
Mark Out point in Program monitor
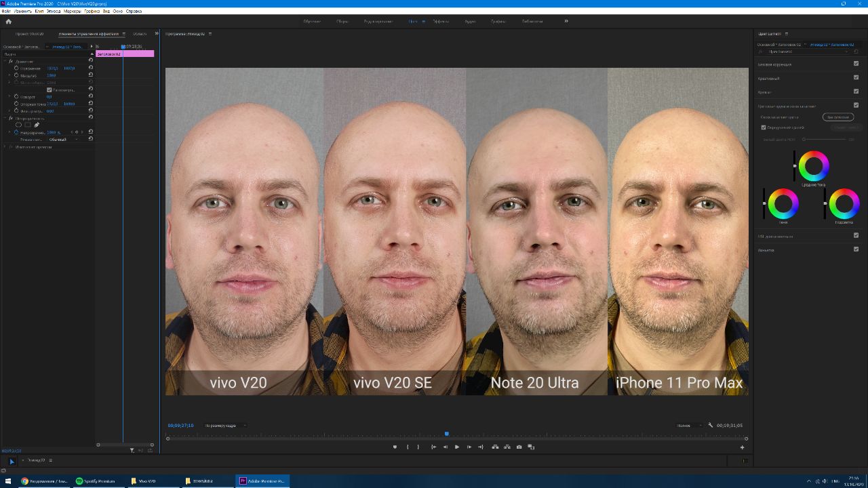pos(418,447)
